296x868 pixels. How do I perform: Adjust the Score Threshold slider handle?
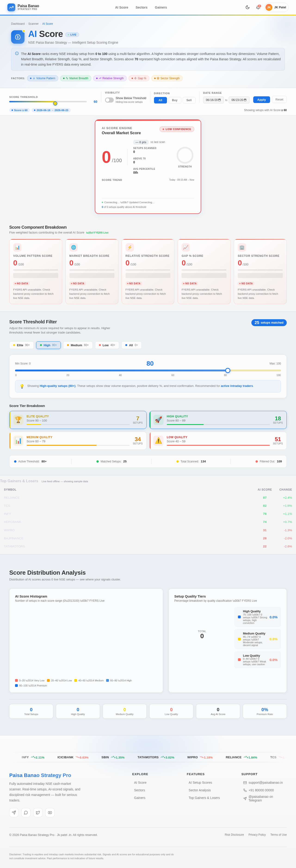[55, 103]
